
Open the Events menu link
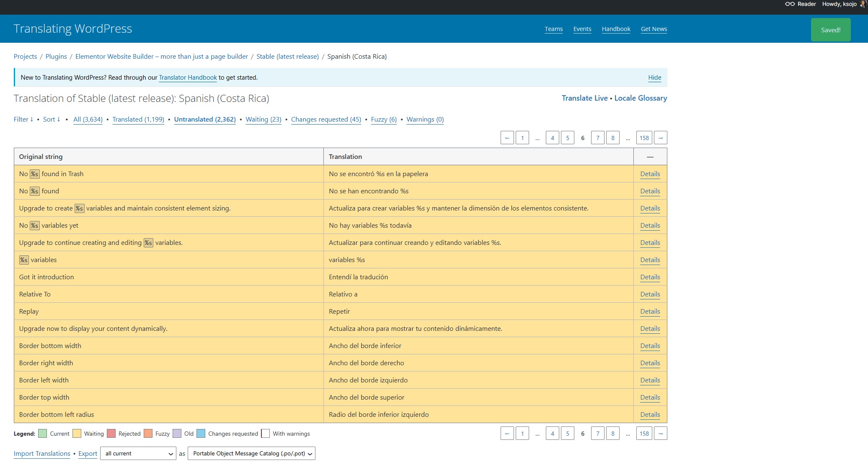[x=582, y=29]
